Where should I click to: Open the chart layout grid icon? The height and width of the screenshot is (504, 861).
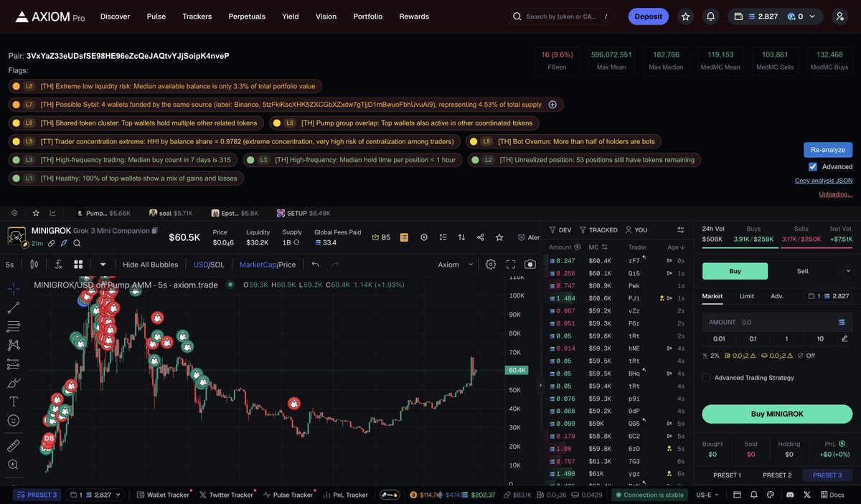click(x=78, y=265)
